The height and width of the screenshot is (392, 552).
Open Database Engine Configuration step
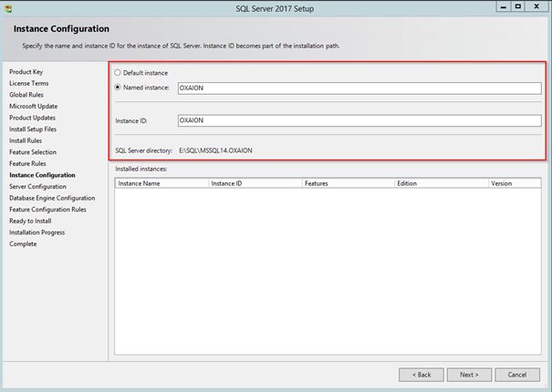point(52,198)
